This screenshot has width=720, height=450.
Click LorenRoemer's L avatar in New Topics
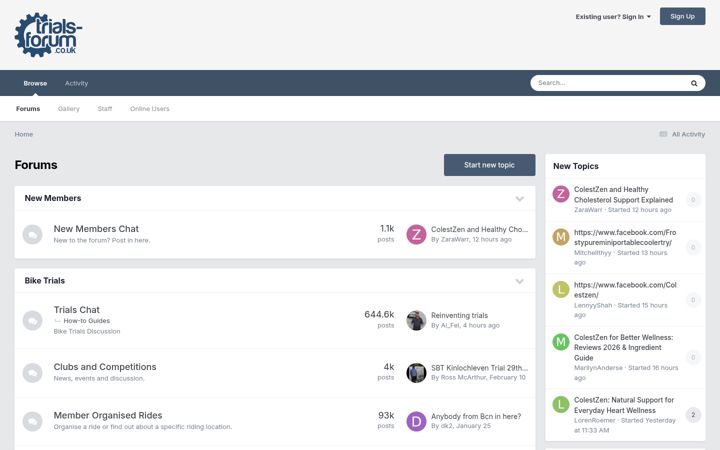pos(561,405)
